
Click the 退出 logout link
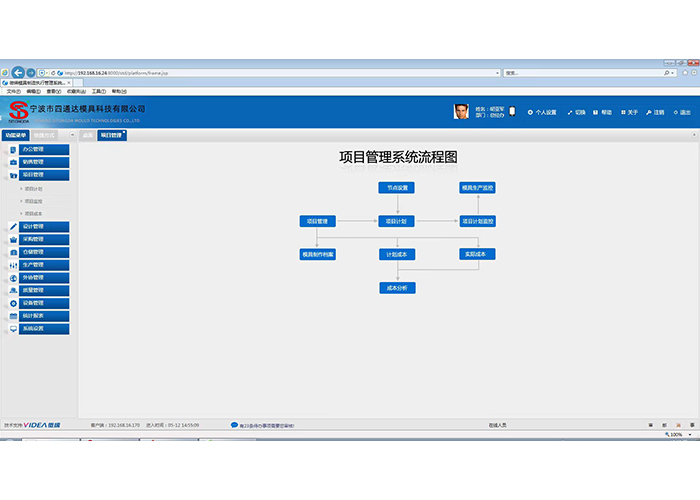(682, 112)
